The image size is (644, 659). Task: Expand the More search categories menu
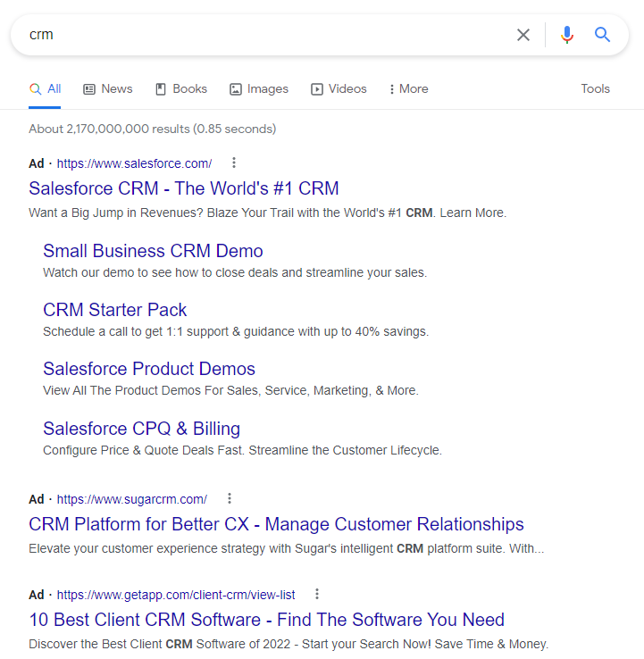click(x=408, y=88)
